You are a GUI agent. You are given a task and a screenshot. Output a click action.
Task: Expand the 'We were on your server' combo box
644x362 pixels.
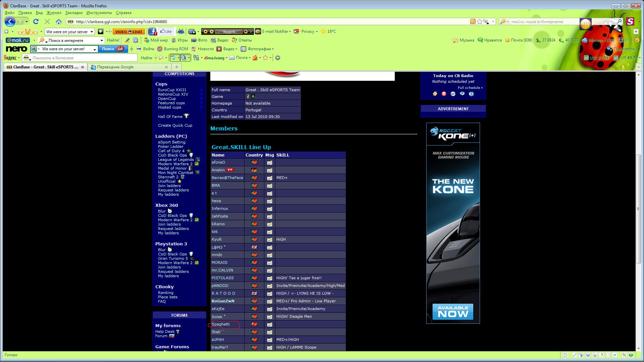(x=92, y=32)
